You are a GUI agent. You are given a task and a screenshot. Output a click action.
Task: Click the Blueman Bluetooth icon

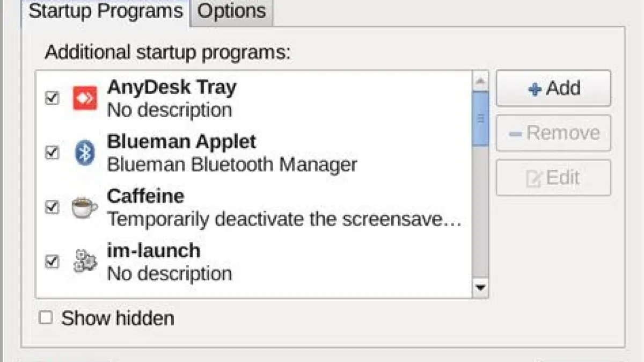point(85,154)
